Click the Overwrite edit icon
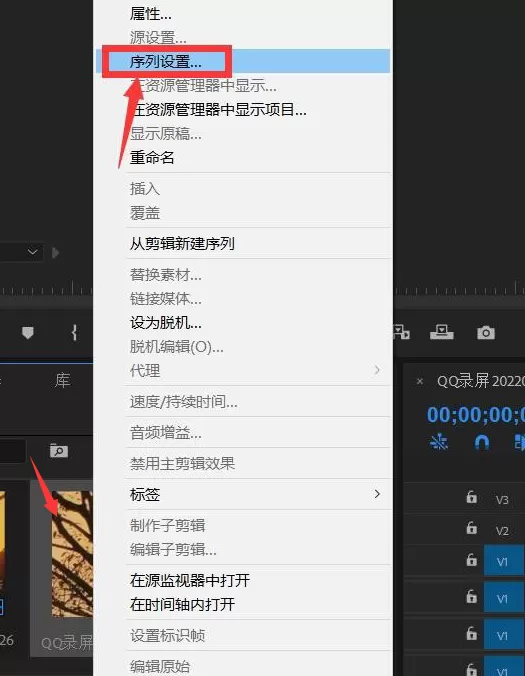Screen dimensions: 525x676 point(442,332)
